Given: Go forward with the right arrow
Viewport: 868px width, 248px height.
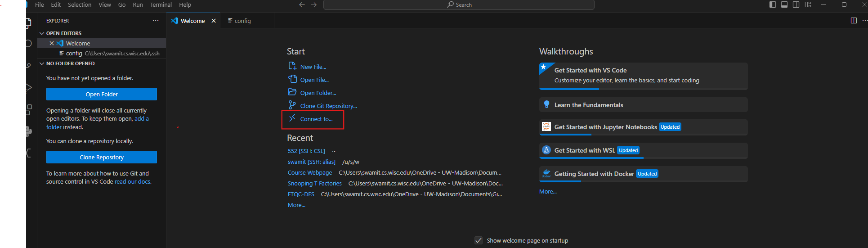Looking at the screenshot, I should [x=314, y=5].
